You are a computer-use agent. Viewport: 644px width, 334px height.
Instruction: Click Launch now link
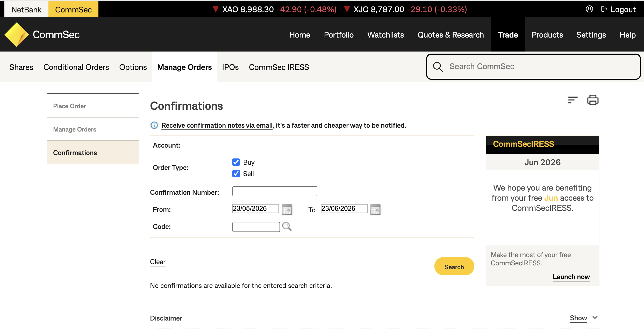coord(571,277)
